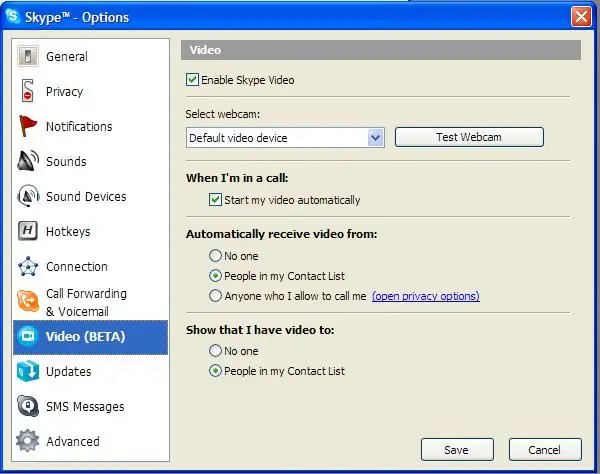Click the Advanced gear icon
600x474 pixels.
(x=28, y=440)
